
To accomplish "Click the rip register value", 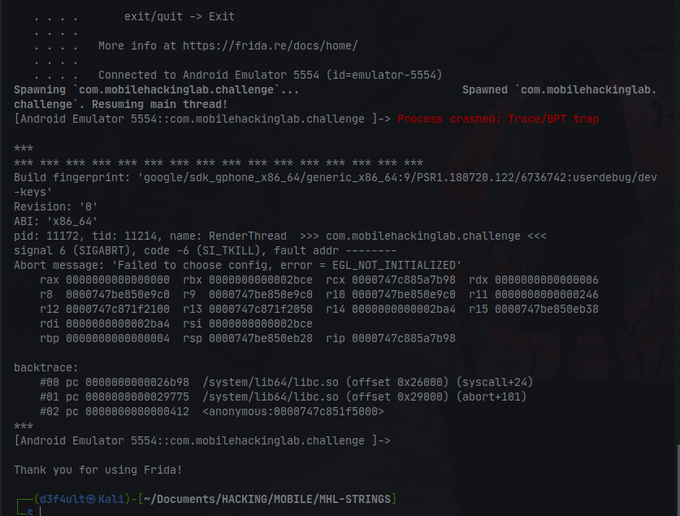I will (x=403, y=339).
